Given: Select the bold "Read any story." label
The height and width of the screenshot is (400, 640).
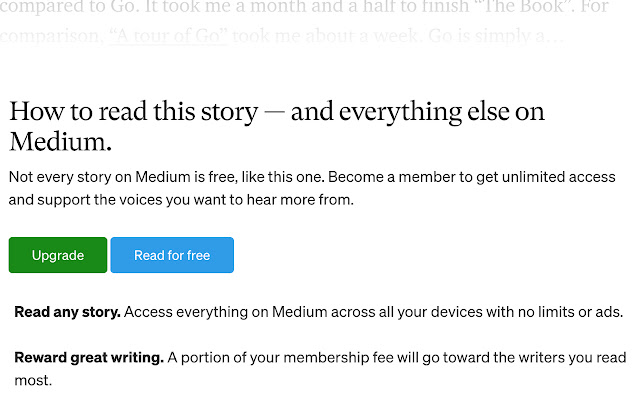Looking at the screenshot, I should pyautogui.click(x=67, y=312).
